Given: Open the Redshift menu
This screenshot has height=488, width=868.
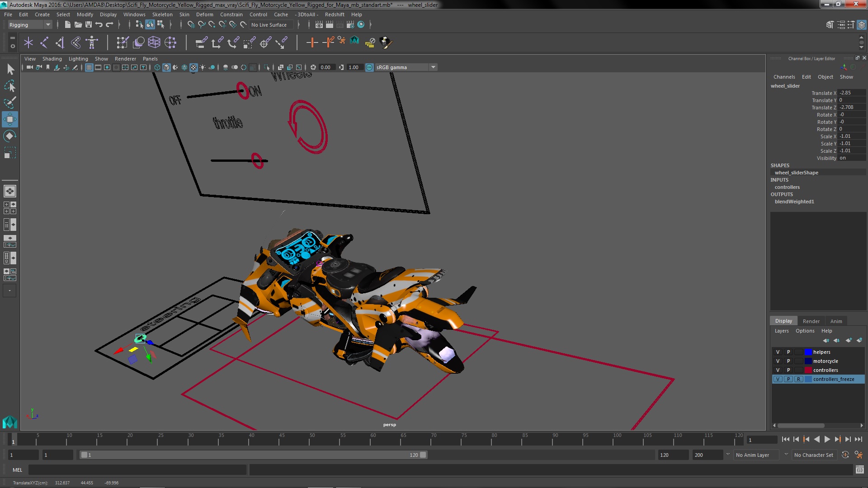Looking at the screenshot, I should (335, 14).
